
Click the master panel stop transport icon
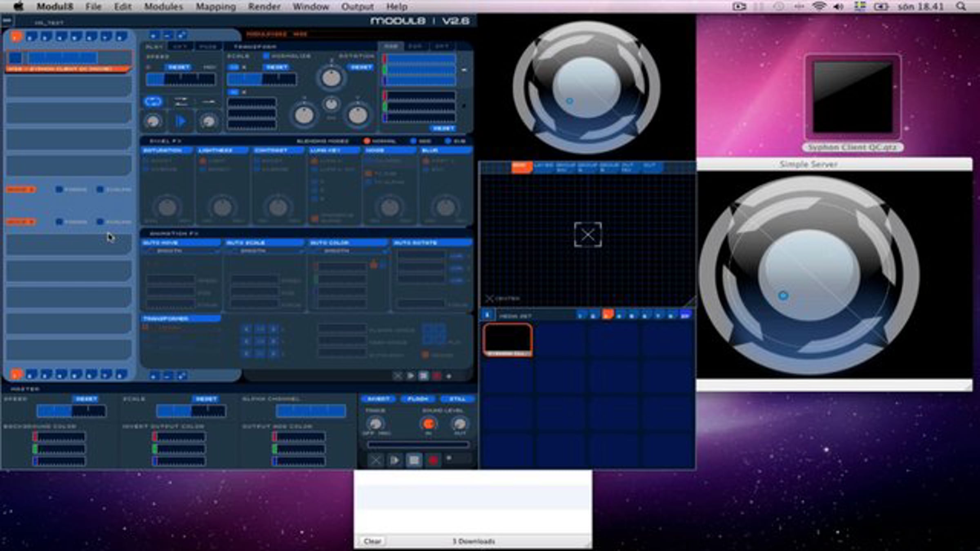pos(414,460)
